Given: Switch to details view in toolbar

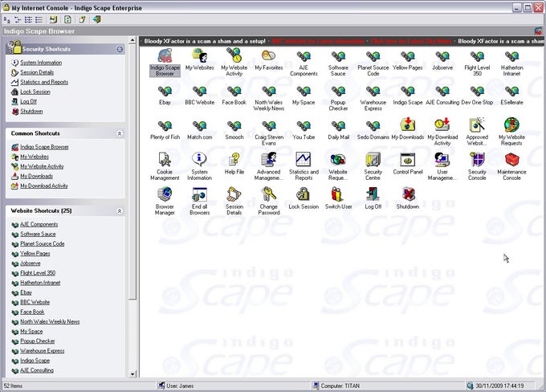Looking at the screenshot, I should coord(39,19).
